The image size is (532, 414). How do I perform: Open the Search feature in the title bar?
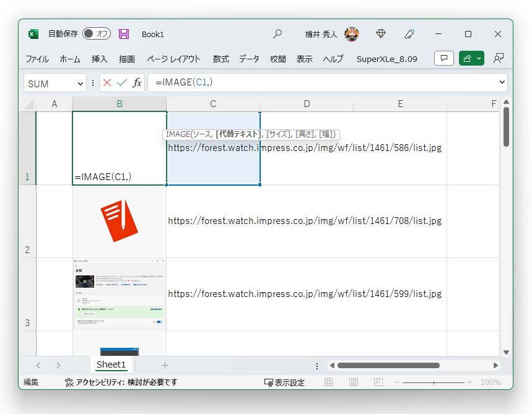tap(277, 34)
